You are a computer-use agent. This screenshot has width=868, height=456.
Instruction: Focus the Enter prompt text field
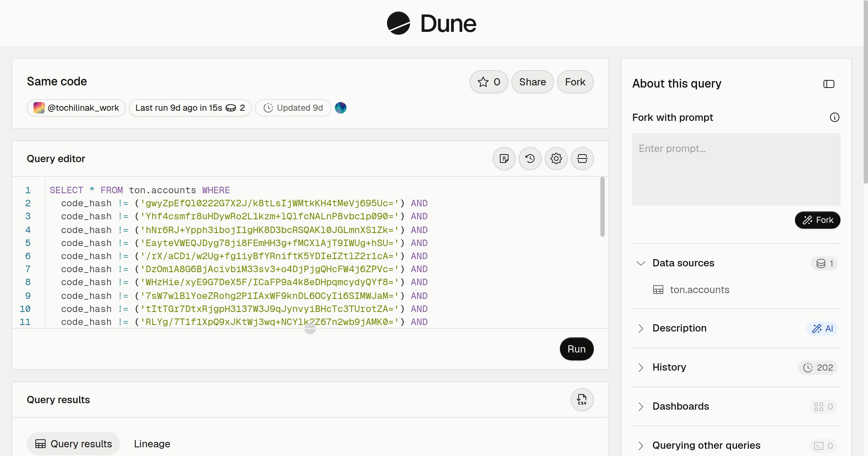pos(736,169)
